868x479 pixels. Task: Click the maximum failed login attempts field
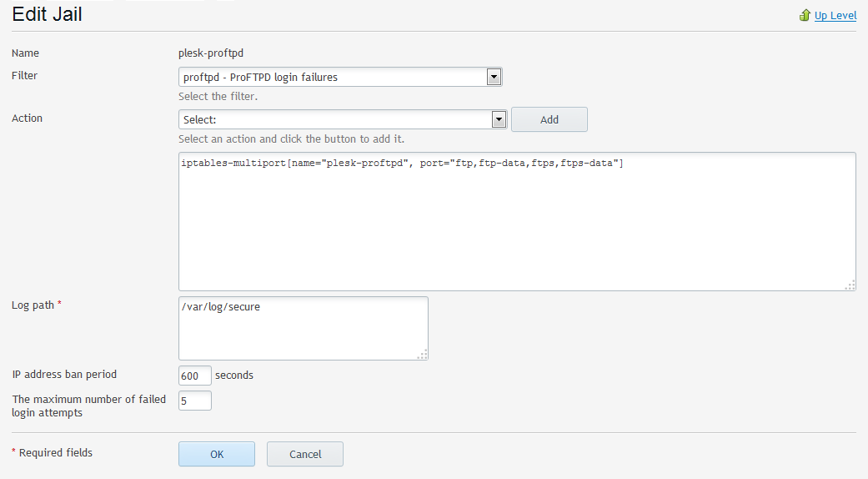pos(194,401)
